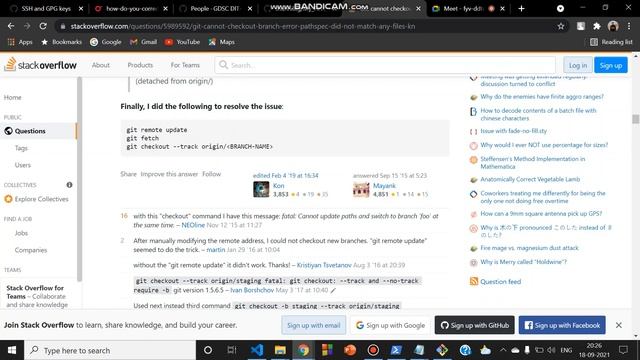
Task: Click Sign up with email
Action: click(313, 325)
